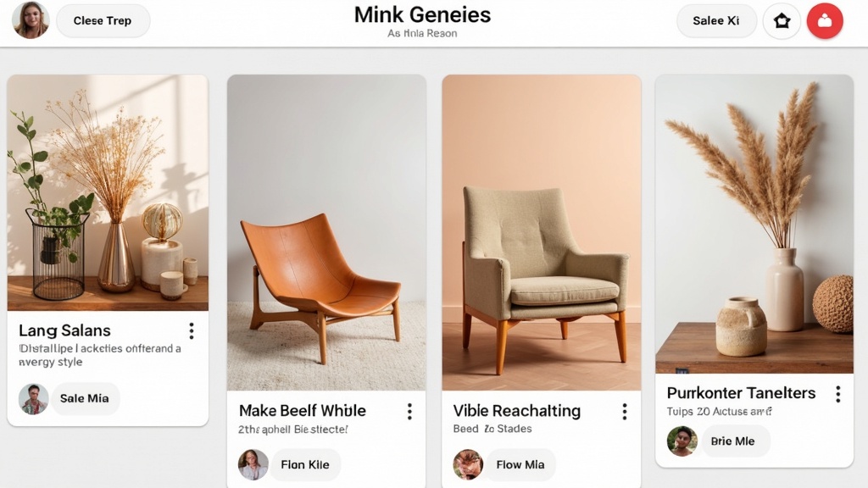Click Brie Mle's avatar on the last card
Screen dimensions: 868x488
click(x=682, y=441)
